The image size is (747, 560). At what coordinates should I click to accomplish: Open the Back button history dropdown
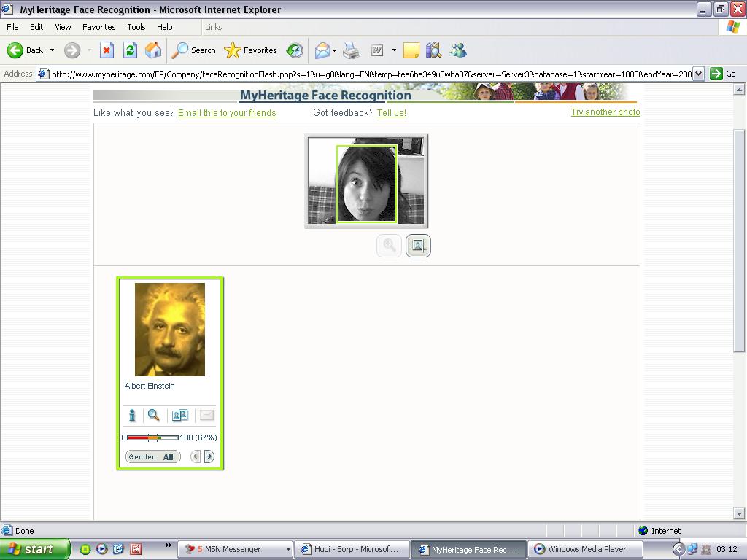tap(52, 50)
